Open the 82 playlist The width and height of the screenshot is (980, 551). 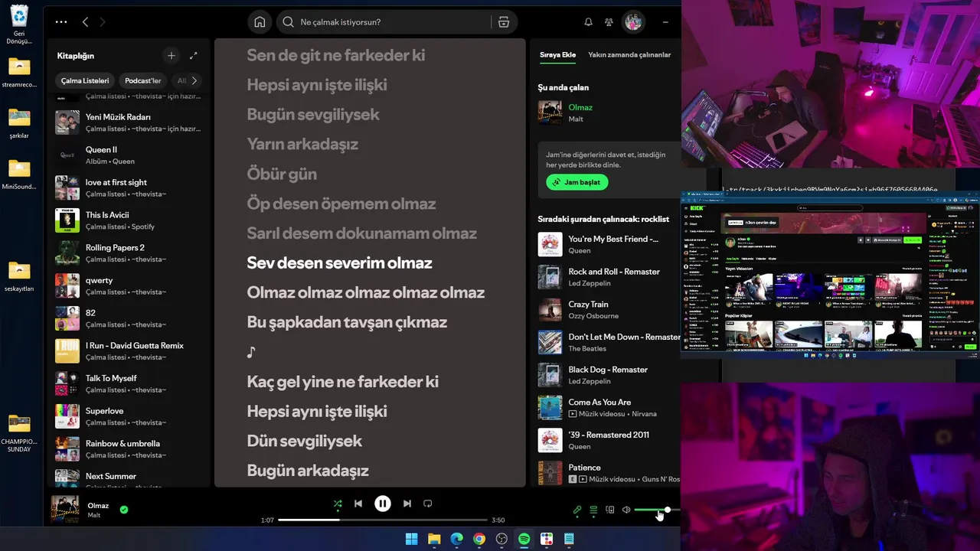(x=129, y=318)
